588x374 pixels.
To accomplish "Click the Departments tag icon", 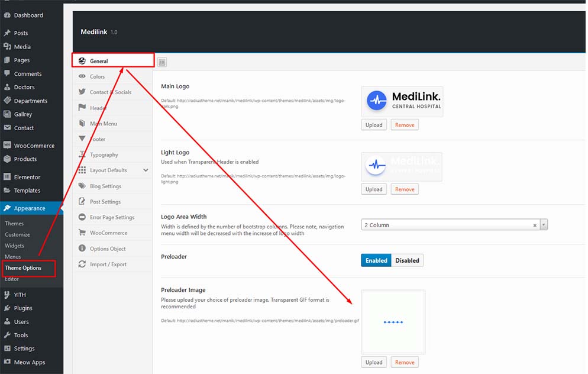I will 7,101.
